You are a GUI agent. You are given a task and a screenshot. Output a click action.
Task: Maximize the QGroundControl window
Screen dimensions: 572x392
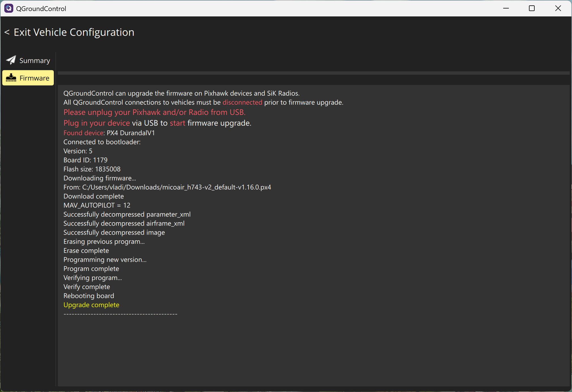(x=532, y=8)
